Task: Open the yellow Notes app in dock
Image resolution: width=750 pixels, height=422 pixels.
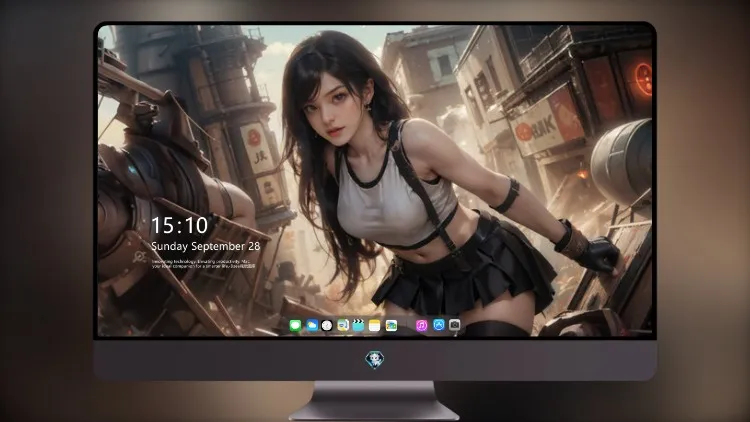Action: (375, 326)
